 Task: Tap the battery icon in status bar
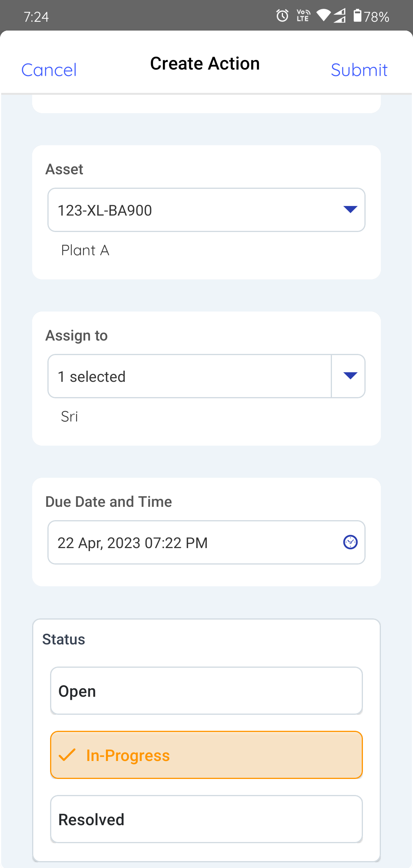(357, 16)
